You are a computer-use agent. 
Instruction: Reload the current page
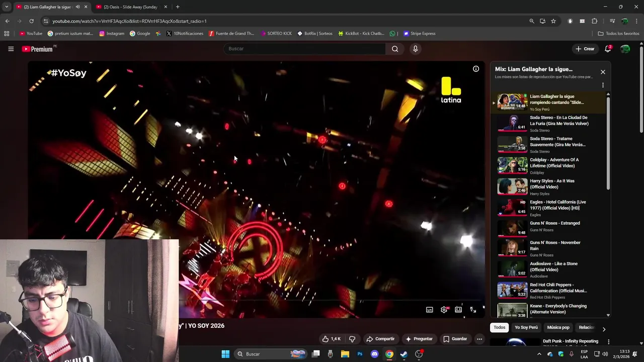[x=31, y=21]
